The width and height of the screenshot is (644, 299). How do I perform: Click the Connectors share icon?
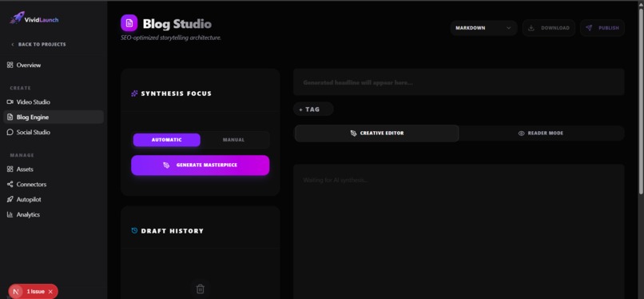click(10, 185)
